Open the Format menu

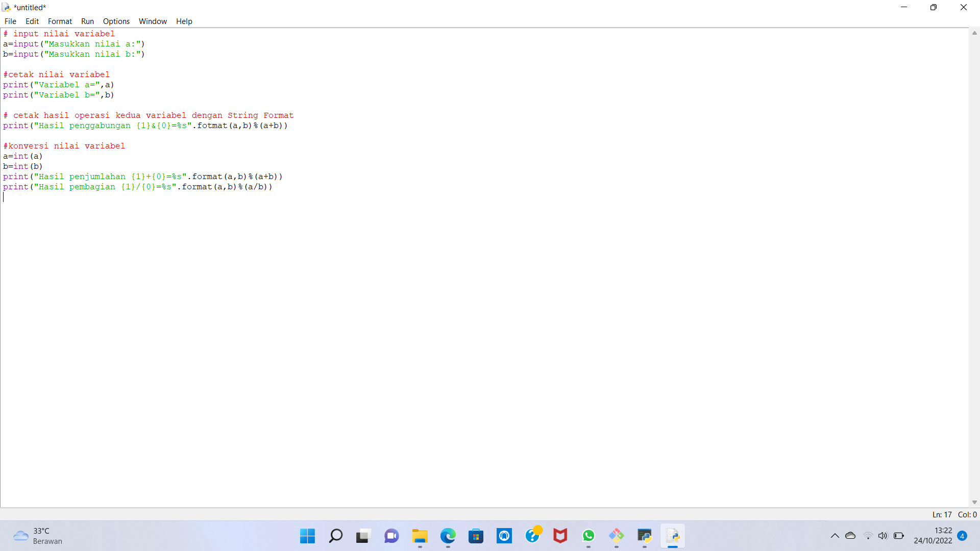click(x=60, y=21)
